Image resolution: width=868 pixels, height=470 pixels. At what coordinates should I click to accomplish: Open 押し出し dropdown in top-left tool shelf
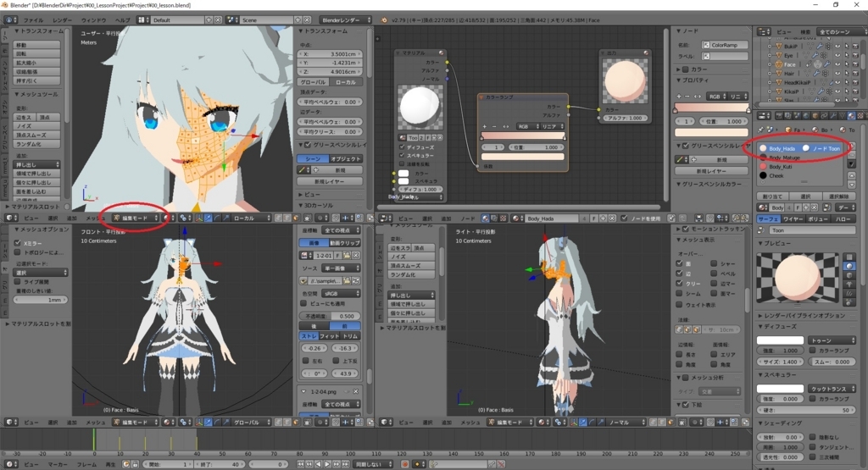click(36, 165)
